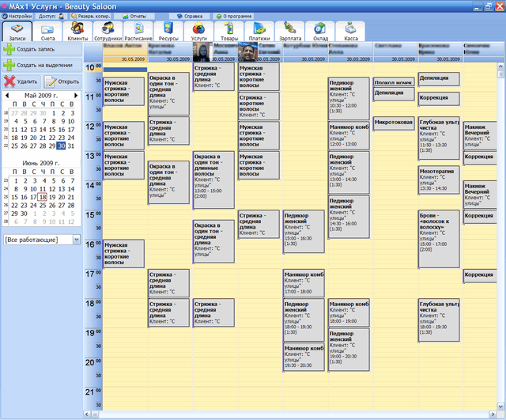Open the Ресурсы section icon
This screenshot has height=420, width=506.
168,32
